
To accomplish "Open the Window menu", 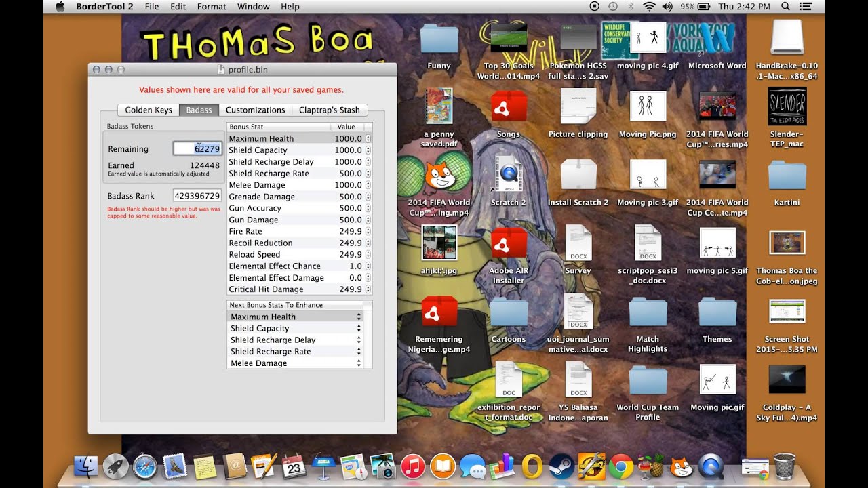I will pyautogui.click(x=254, y=7).
